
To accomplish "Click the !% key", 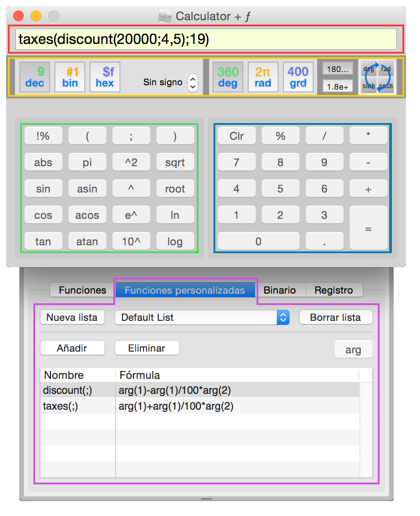I will pos(43,136).
